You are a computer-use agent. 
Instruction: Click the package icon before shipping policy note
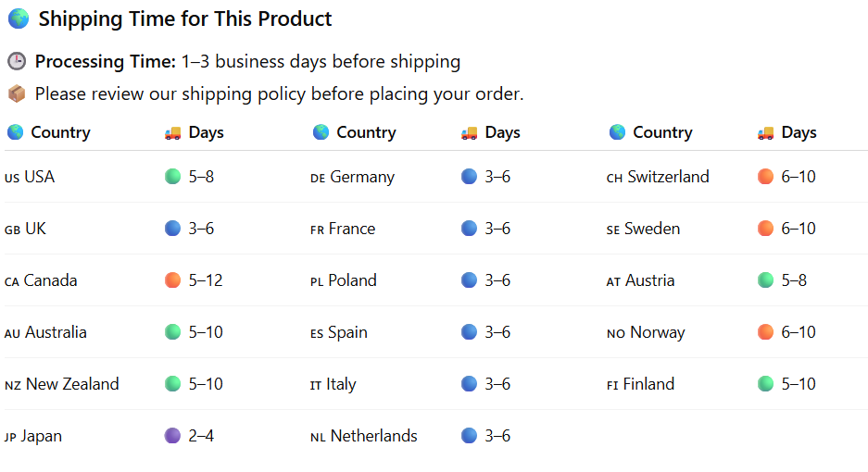point(17,93)
